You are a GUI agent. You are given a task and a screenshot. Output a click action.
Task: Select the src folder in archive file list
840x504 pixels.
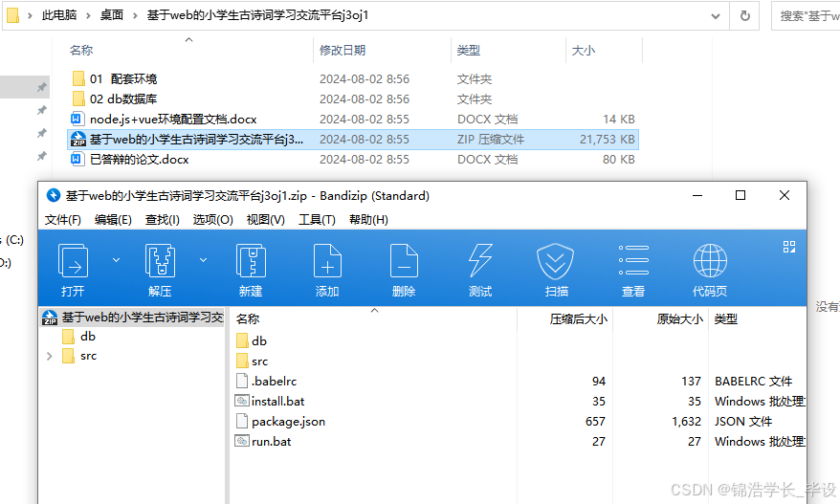click(x=252, y=362)
